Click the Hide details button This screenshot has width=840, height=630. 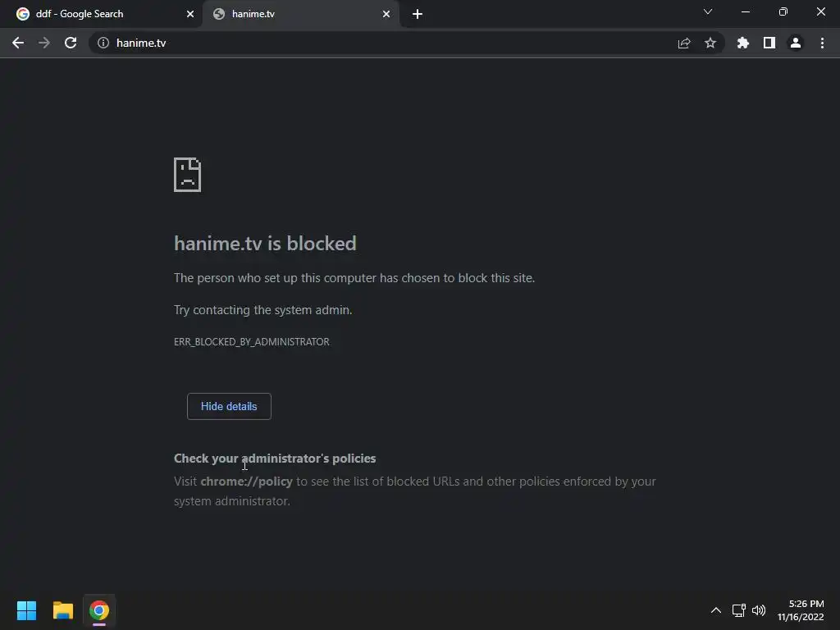[229, 406]
